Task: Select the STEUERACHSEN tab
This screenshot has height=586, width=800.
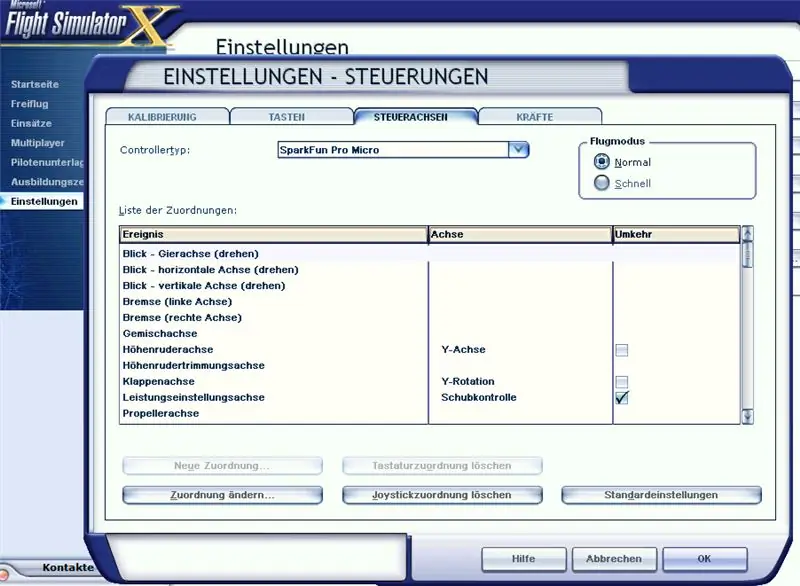Action: 415,117
